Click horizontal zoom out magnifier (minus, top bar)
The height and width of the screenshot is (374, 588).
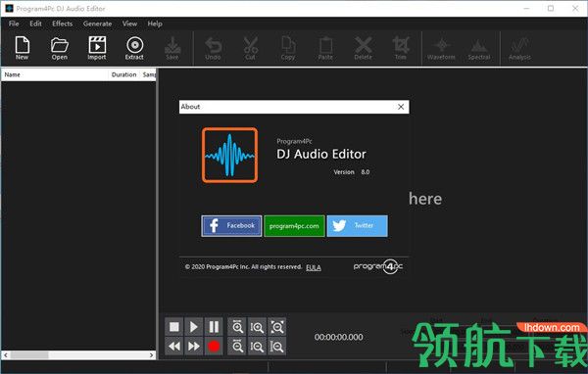coord(237,347)
